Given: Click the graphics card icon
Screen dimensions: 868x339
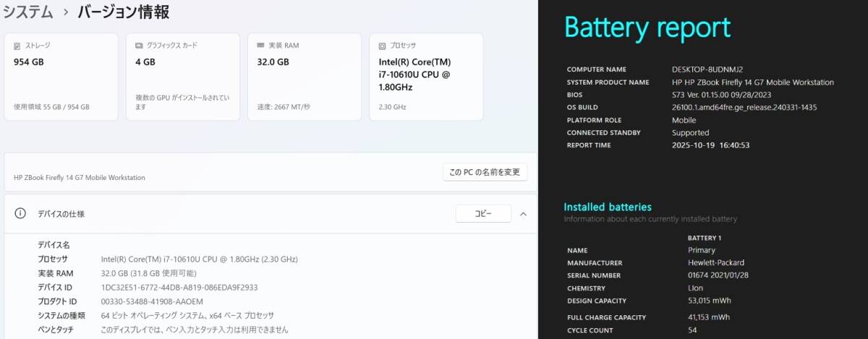Looking at the screenshot, I should (139, 46).
